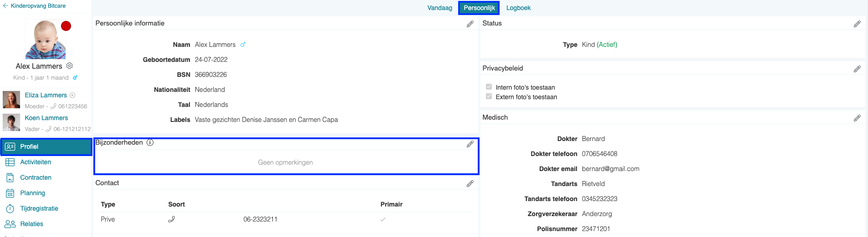Edit Bijzonderheden section with pencil icon
The height and width of the screenshot is (237, 868).
tap(470, 144)
